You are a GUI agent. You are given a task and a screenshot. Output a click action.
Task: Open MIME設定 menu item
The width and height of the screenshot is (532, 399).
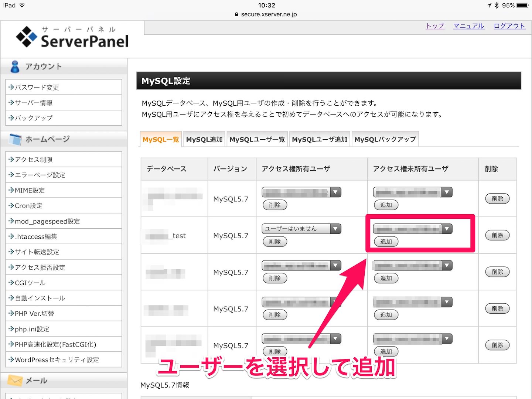click(64, 190)
